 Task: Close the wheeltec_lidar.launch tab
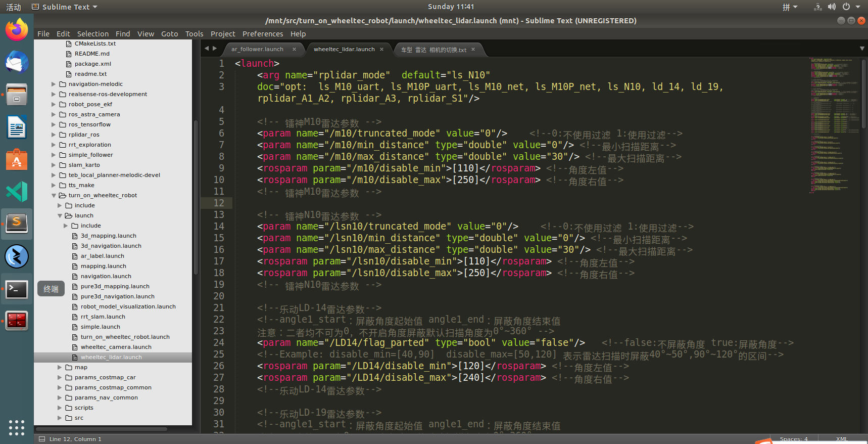(381, 49)
